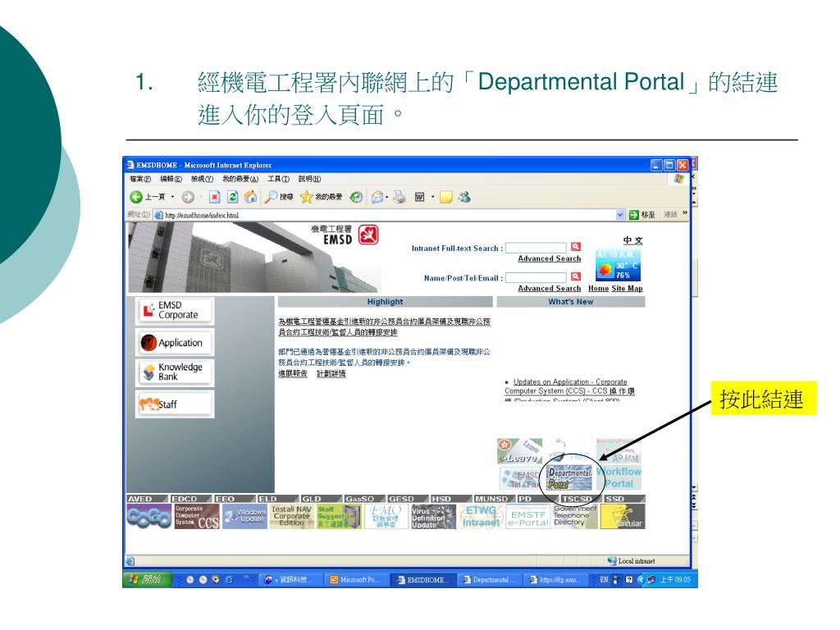This screenshot has width=840, height=630.
Task: Open the Departmental Portal image link
Action: coord(569,477)
